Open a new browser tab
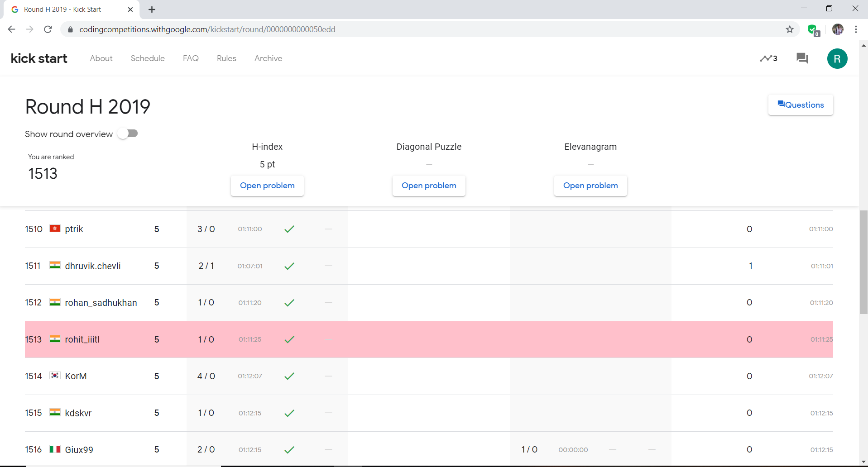 [x=152, y=10]
